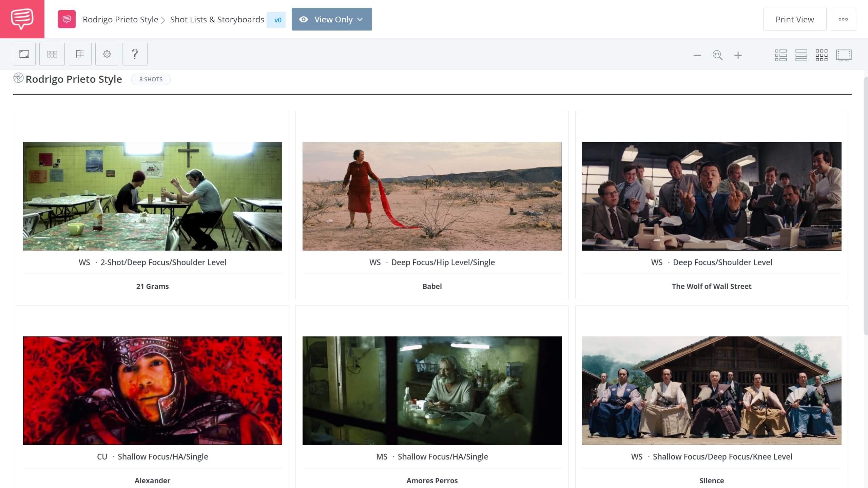Click the zoom out minus icon
The width and height of the screenshot is (868, 488).
(697, 55)
